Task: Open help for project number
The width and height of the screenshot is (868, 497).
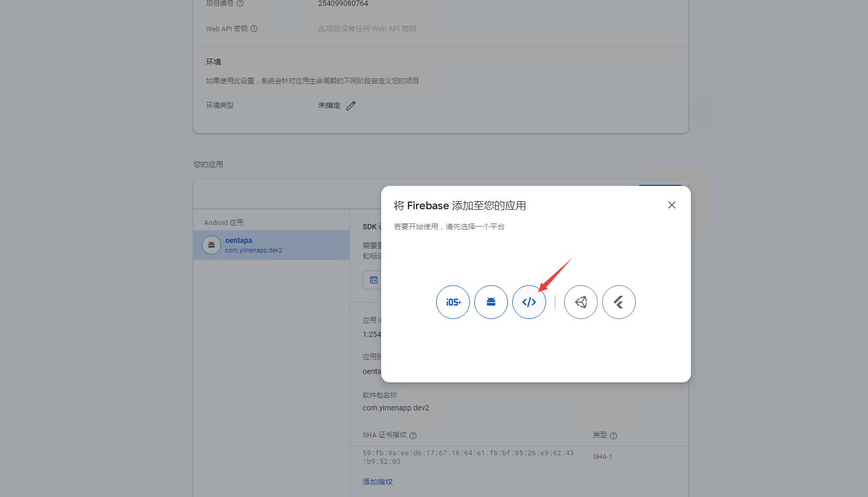Action: coord(240,3)
